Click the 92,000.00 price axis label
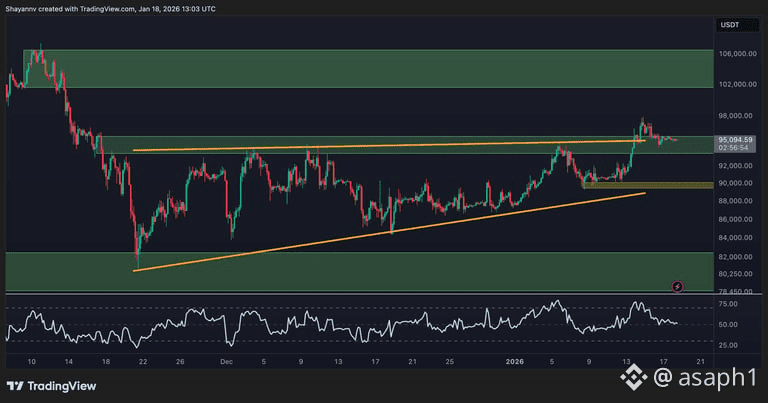This screenshot has width=768, height=403. click(735, 166)
